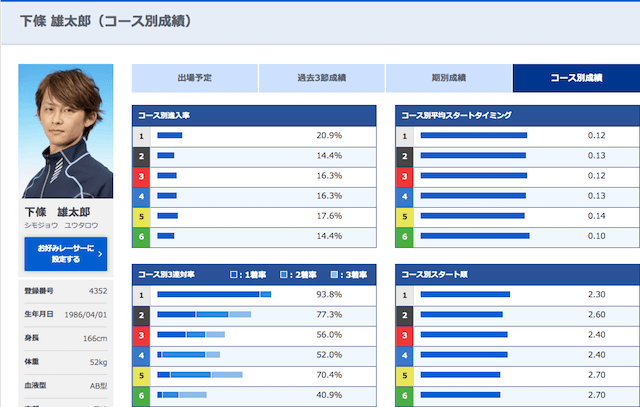
Task: Click the 登録番号 4352 row
Action: (x=66, y=292)
